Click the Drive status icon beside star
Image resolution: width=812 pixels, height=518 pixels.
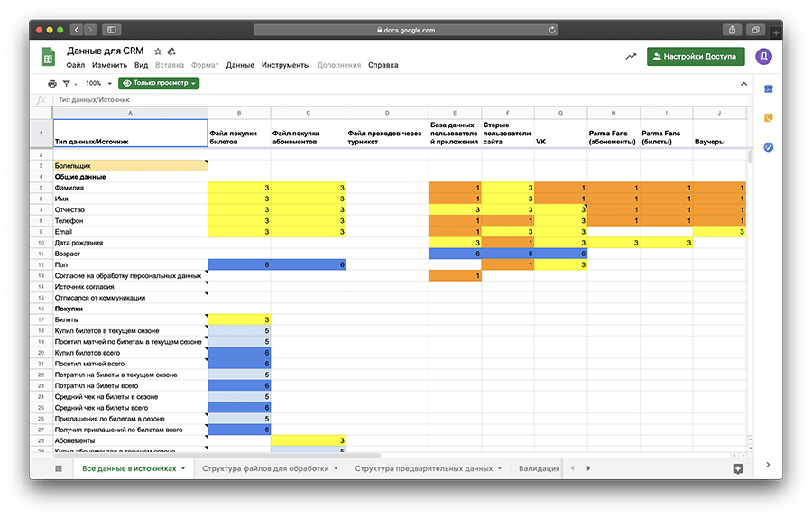tap(171, 51)
